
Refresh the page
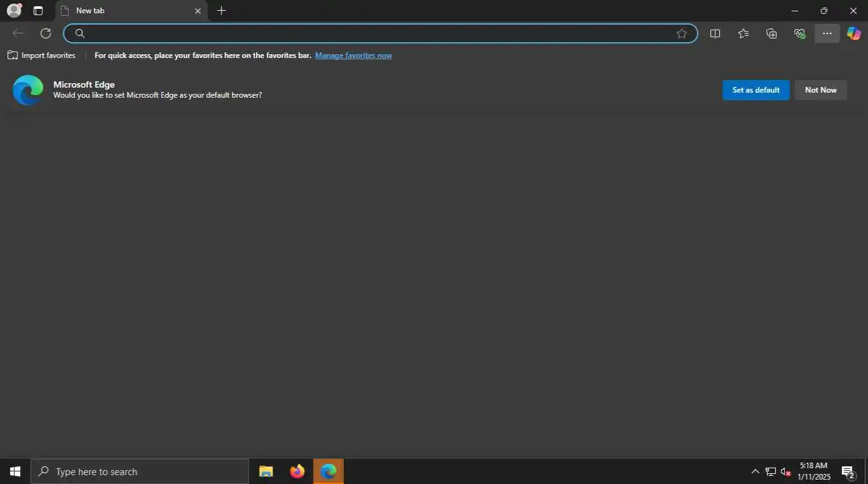coord(45,33)
